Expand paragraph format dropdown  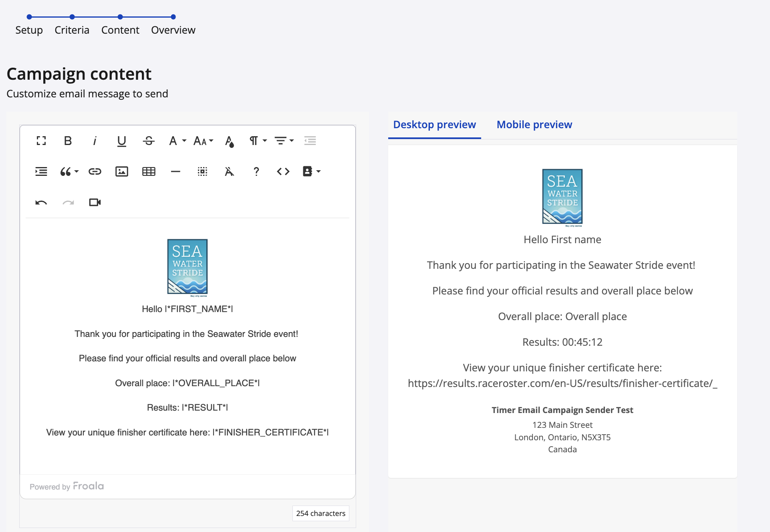[258, 141]
